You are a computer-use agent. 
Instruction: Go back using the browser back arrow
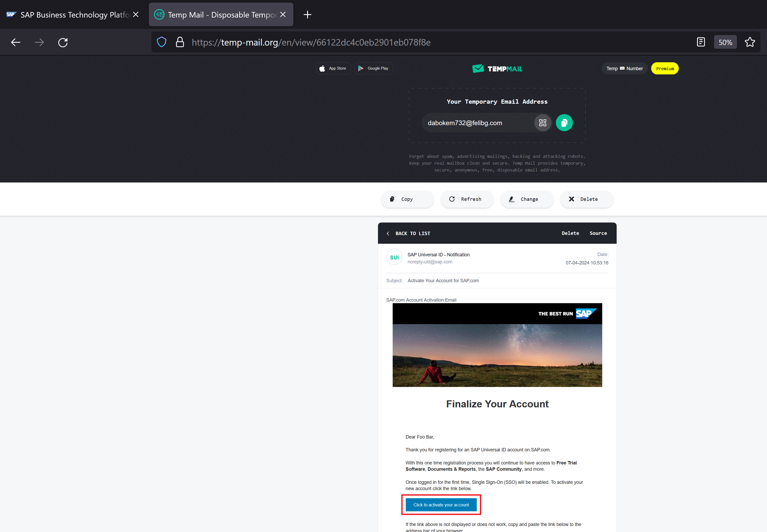16,42
